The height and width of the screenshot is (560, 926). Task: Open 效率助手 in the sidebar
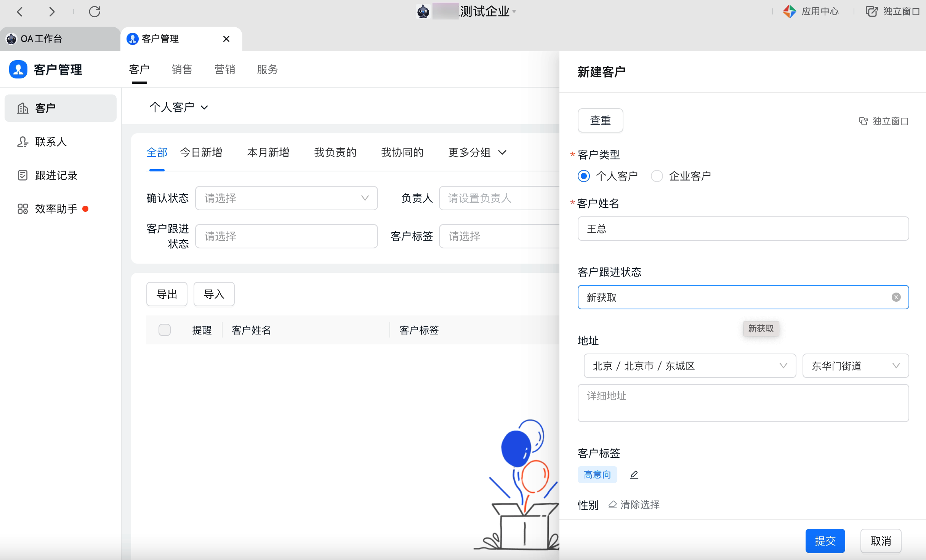point(56,209)
